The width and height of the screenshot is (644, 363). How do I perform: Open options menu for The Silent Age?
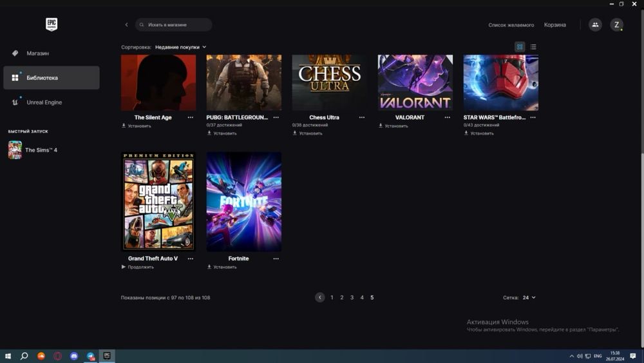click(191, 117)
